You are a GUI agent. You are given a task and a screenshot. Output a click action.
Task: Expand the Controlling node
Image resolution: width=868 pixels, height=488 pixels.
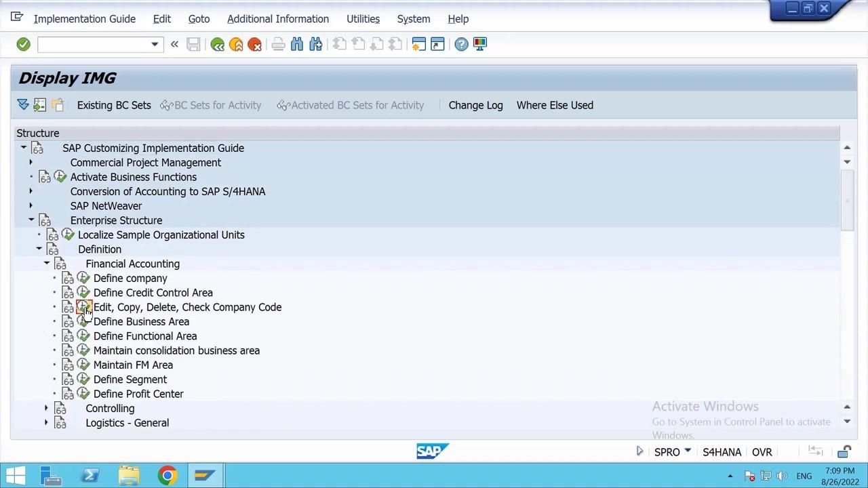[47, 408]
